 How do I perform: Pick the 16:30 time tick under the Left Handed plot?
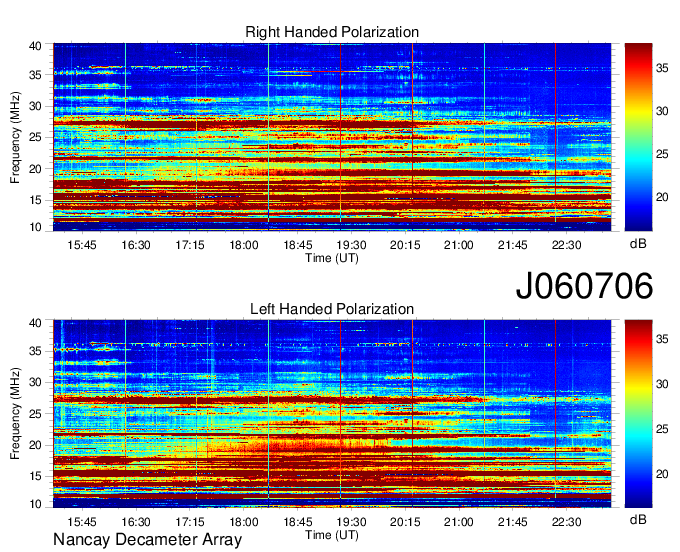(x=136, y=522)
